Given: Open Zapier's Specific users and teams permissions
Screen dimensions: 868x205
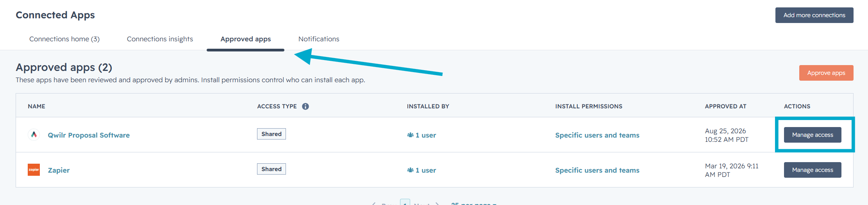Looking at the screenshot, I should pyautogui.click(x=597, y=170).
